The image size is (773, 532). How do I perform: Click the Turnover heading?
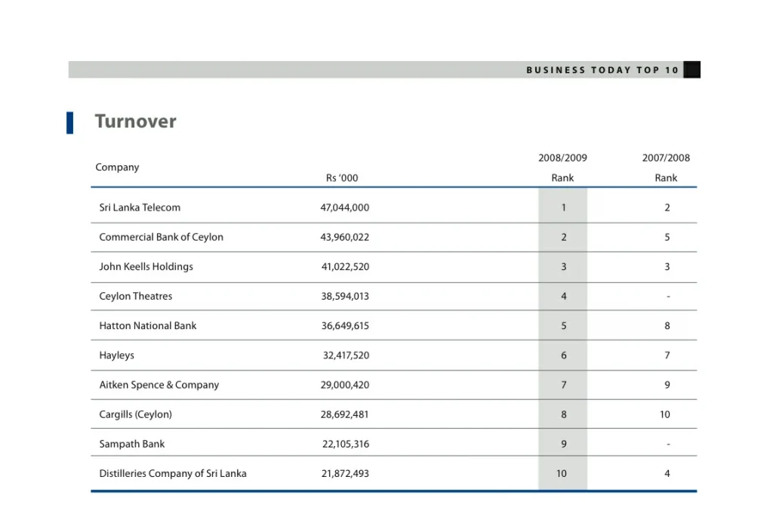click(135, 121)
